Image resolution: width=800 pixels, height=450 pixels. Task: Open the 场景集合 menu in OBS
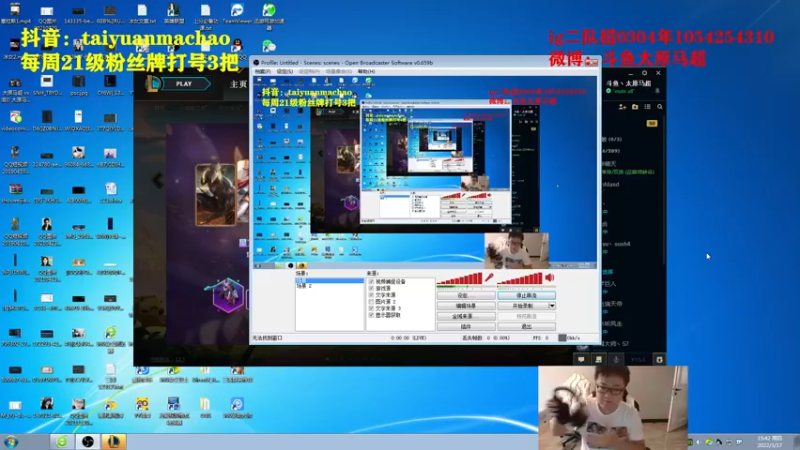point(338,71)
